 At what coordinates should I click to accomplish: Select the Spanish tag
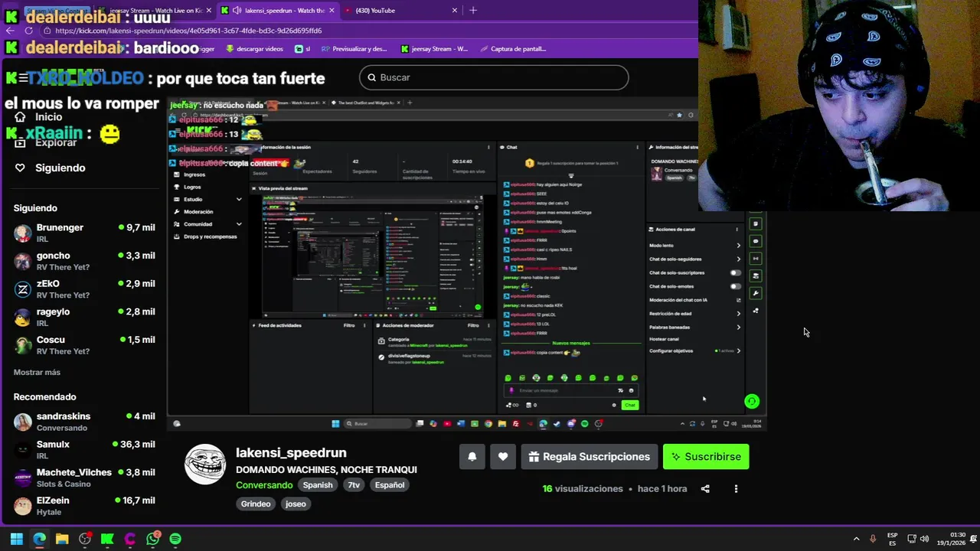point(318,485)
